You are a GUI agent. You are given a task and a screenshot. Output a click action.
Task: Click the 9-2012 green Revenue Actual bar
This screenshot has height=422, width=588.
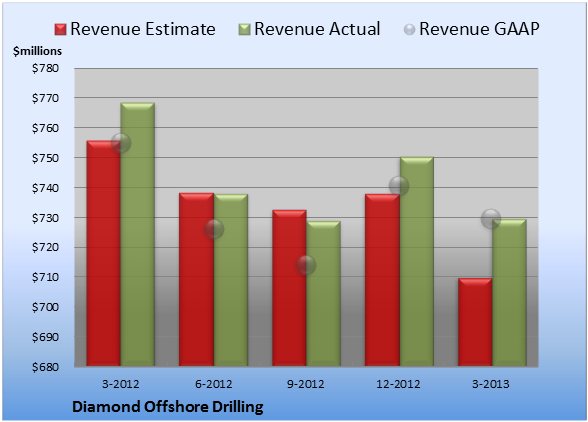(x=323, y=293)
